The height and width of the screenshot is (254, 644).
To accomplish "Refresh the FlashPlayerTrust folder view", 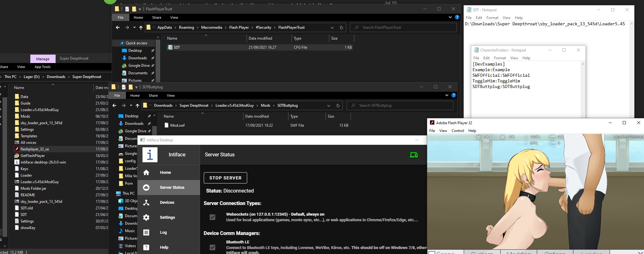I will (341, 27).
